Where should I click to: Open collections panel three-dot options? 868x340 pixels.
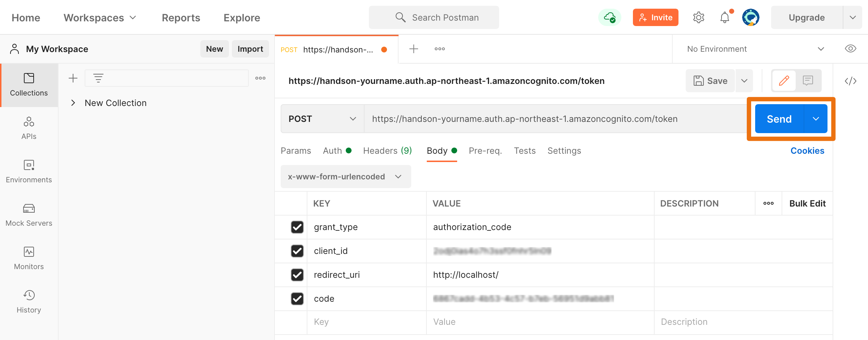coord(260,78)
